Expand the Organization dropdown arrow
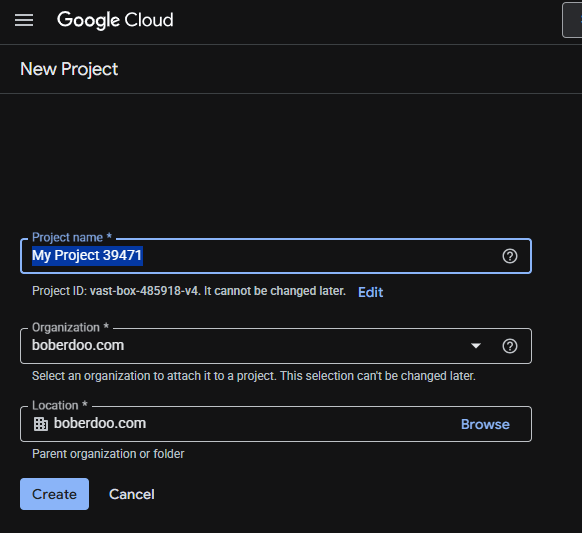 point(476,346)
